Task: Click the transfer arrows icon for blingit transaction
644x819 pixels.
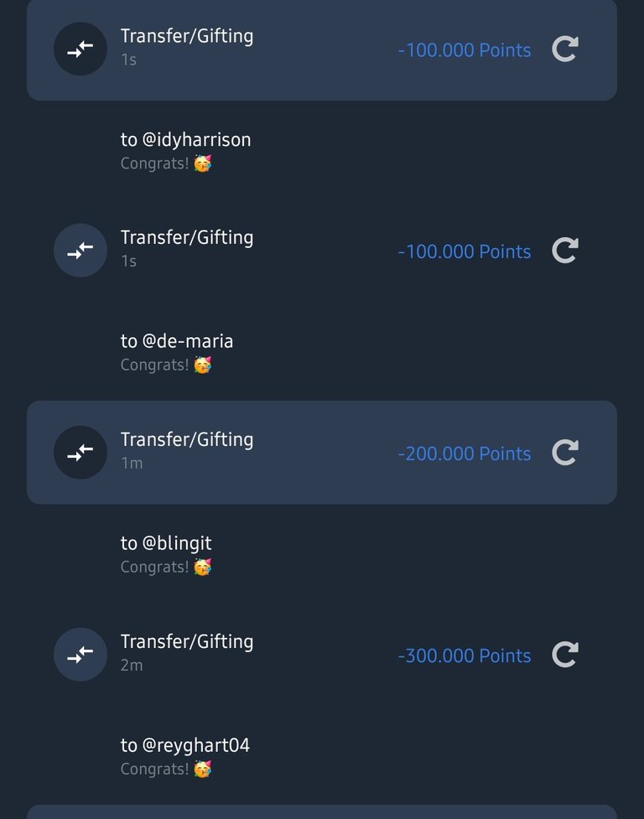Action: pos(80,453)
